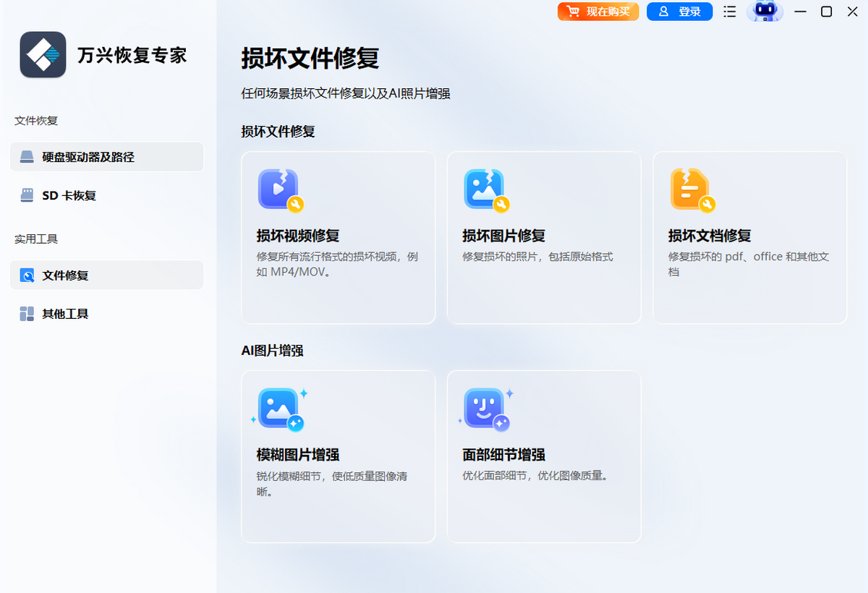Click the 现在购买 button
Viewport: 868px width, 593px height.
click(x=598, y=12)
